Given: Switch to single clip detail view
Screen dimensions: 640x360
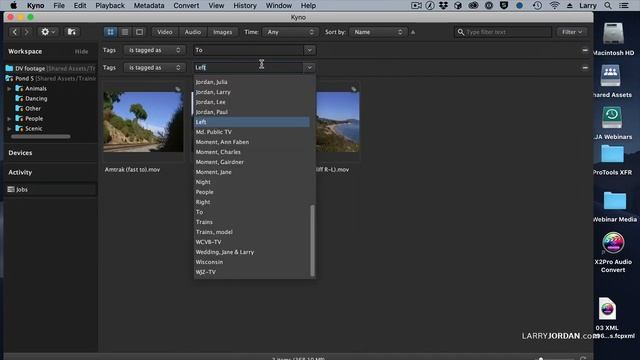Looking at the screenshot, I should tap(139, 32).
